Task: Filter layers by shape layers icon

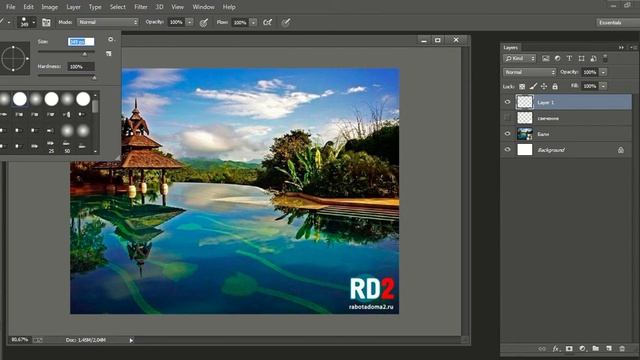Action: [x=581, y=58]
